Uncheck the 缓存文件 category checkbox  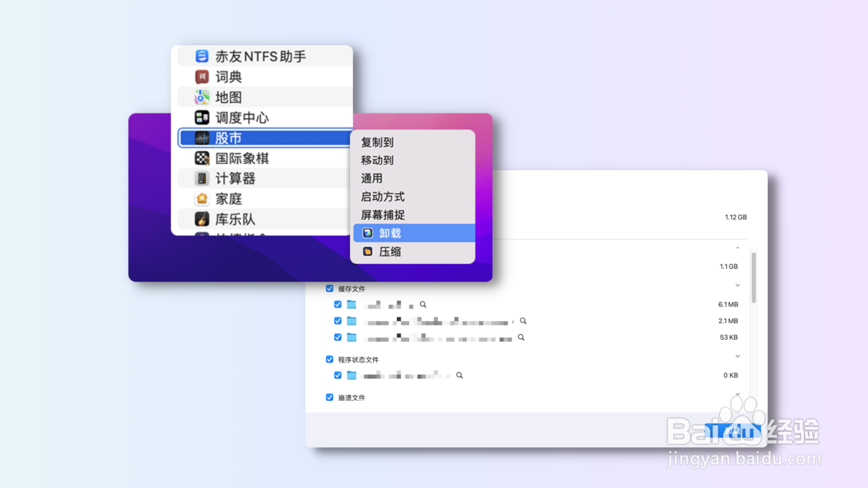(330, 288)
